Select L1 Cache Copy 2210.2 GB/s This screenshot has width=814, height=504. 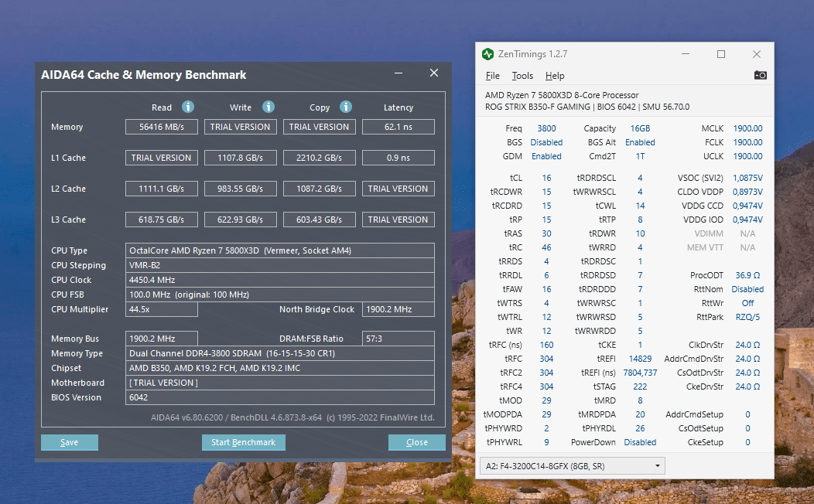point(320,158)
